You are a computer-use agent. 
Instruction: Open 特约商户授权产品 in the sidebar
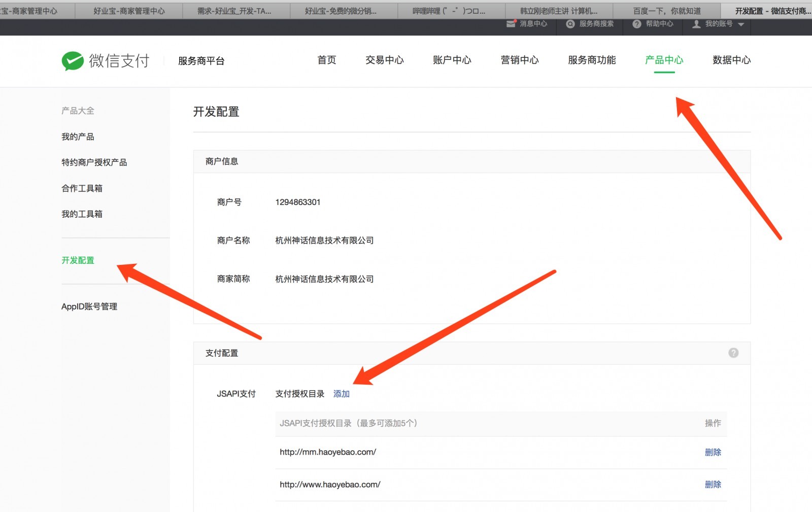coord(94,162)
